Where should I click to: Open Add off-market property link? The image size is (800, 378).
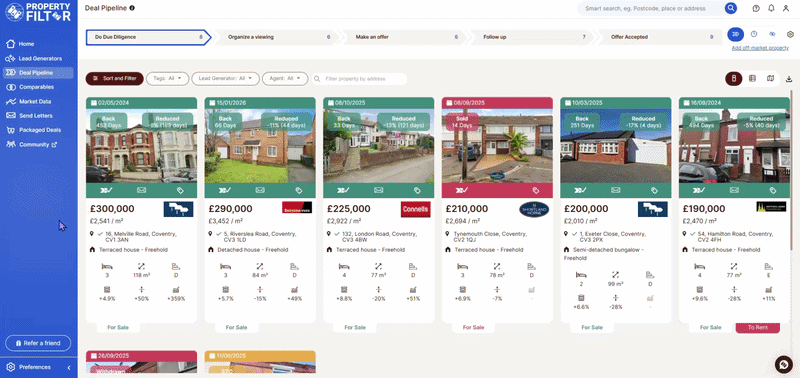pyautogui.click(x=760, y=48)
